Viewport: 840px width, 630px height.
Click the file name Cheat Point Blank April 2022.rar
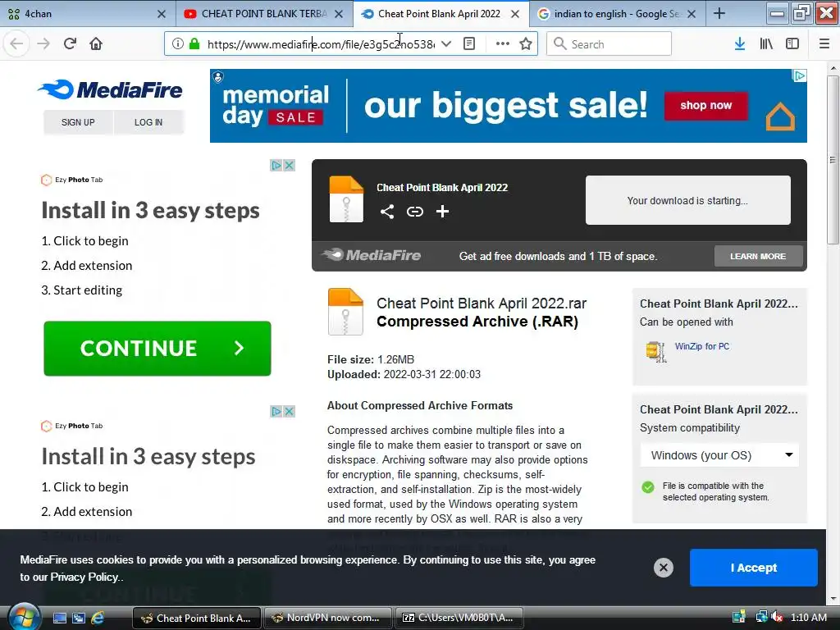tap(481, 304)
